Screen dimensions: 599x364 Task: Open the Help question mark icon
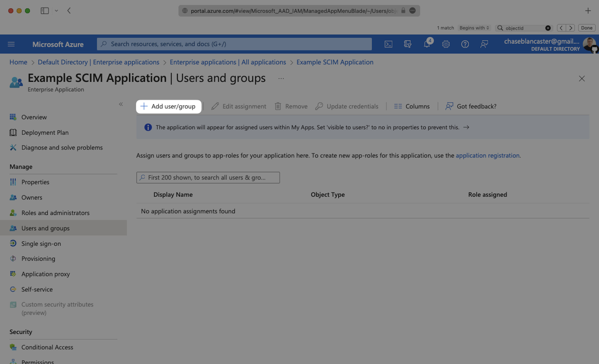point(465,44)
